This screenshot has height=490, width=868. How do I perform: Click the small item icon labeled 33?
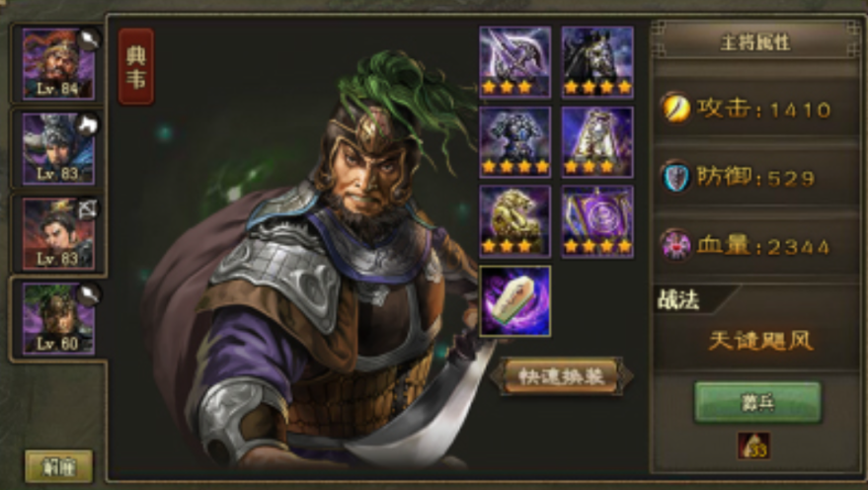(x=753, y=446)
